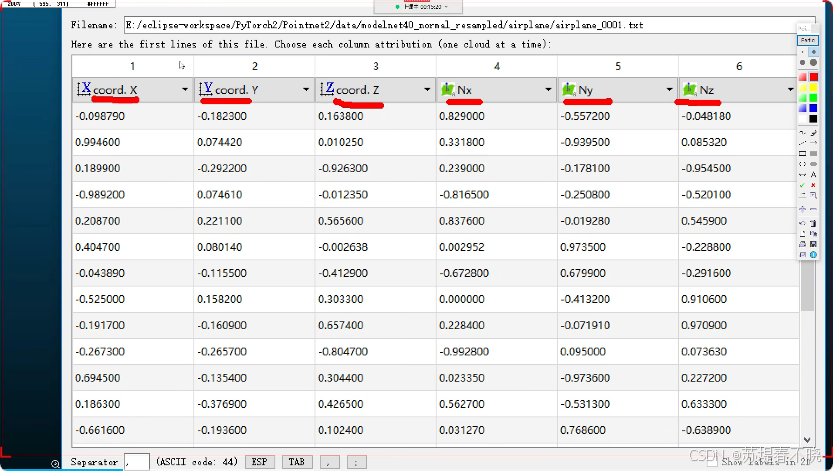Click cell value -0.160900
Image resolution: width=833 pixels, height=471 pixels.
pos(222,325)
